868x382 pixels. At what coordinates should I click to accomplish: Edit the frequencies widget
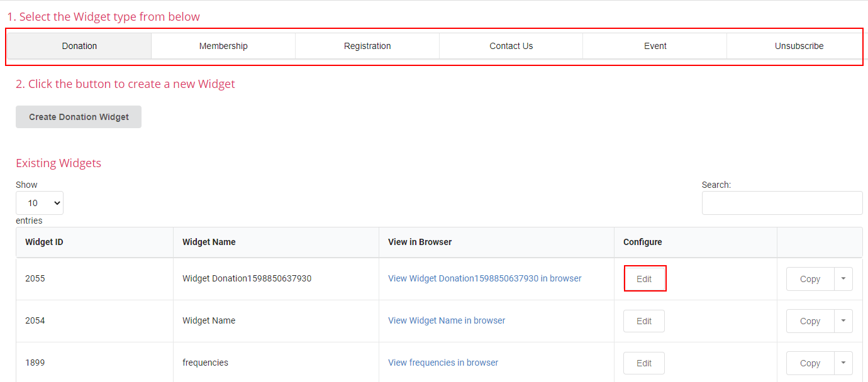644,363
